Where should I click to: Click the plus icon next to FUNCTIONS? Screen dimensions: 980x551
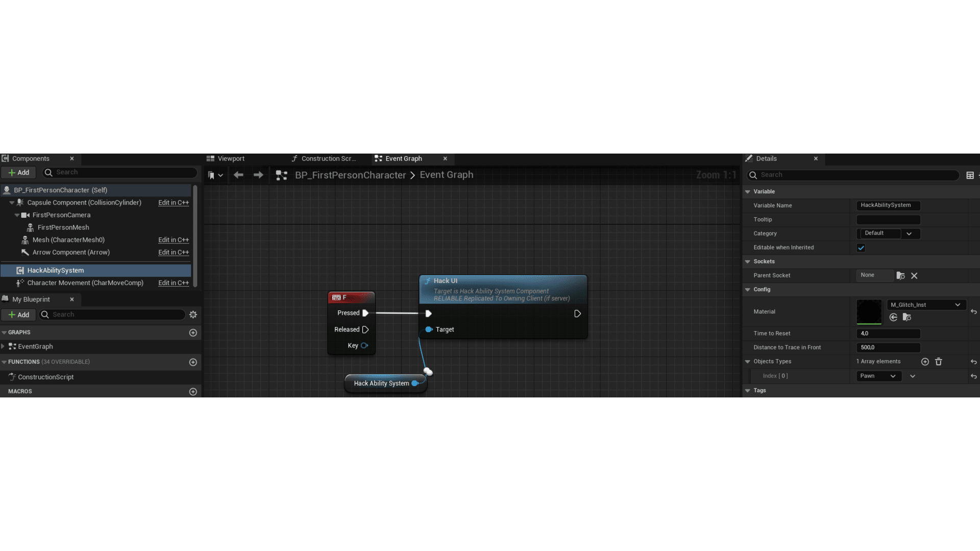click(193, 362)
